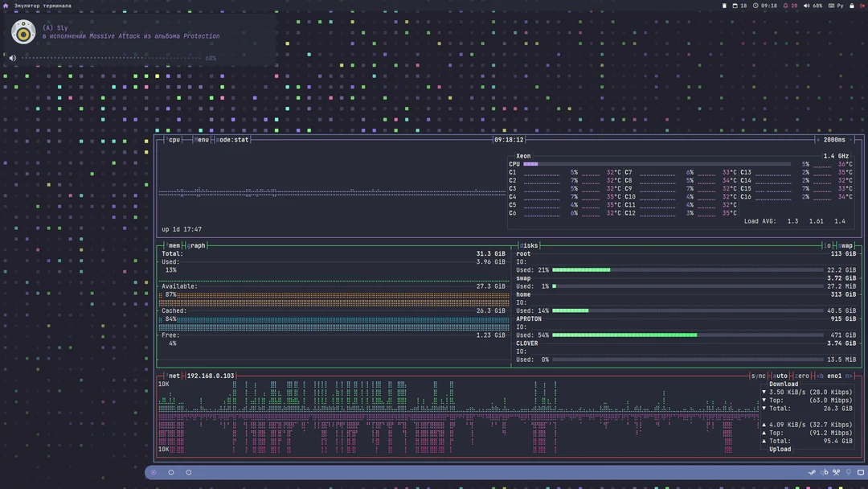Open the btop menu
This screenshot has width=868, height=489.
pyautogui.click(x=202, y=139)
